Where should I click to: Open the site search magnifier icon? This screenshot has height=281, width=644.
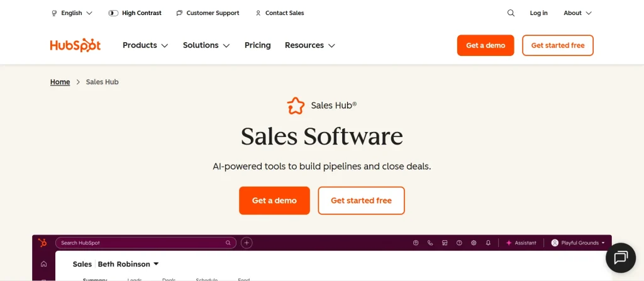(x=511, y=13)
